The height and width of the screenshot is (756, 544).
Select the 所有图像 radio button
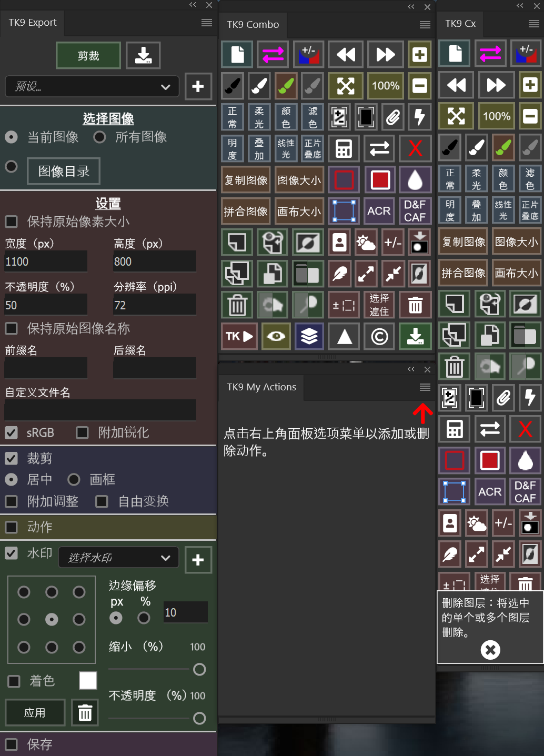[x=99, y=137]
